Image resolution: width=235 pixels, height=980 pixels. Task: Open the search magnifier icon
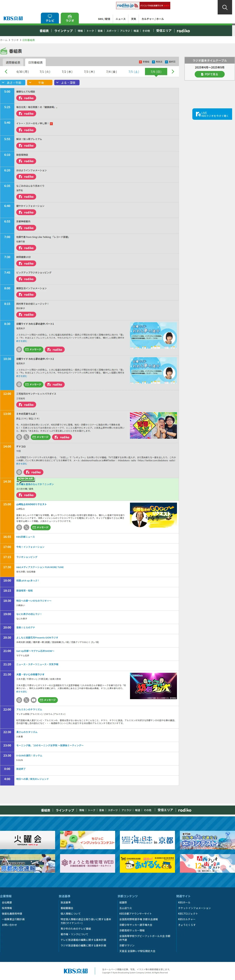pos(225,7)
